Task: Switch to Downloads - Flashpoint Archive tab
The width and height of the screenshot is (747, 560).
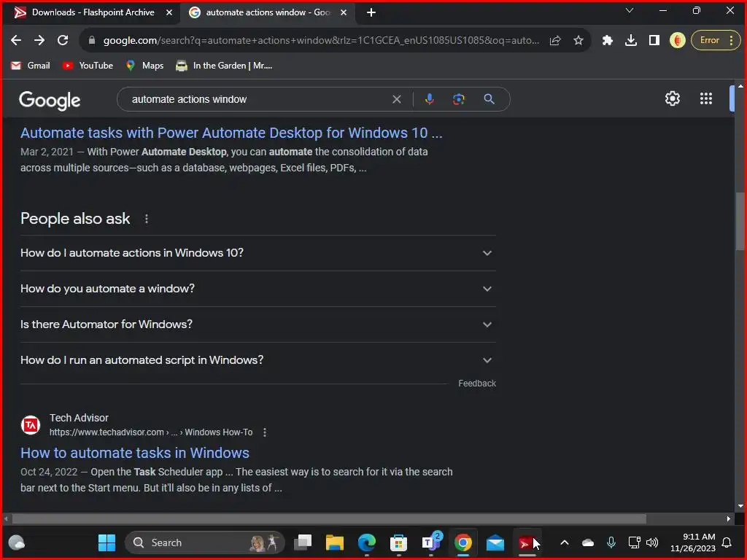Action: click(x=92, y=12)
